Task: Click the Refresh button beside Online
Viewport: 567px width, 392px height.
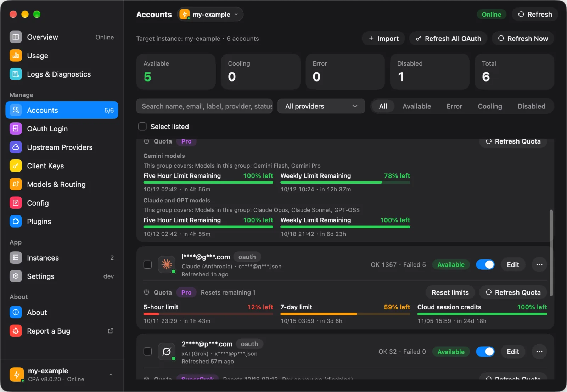Action: click(x=535, y=15)
